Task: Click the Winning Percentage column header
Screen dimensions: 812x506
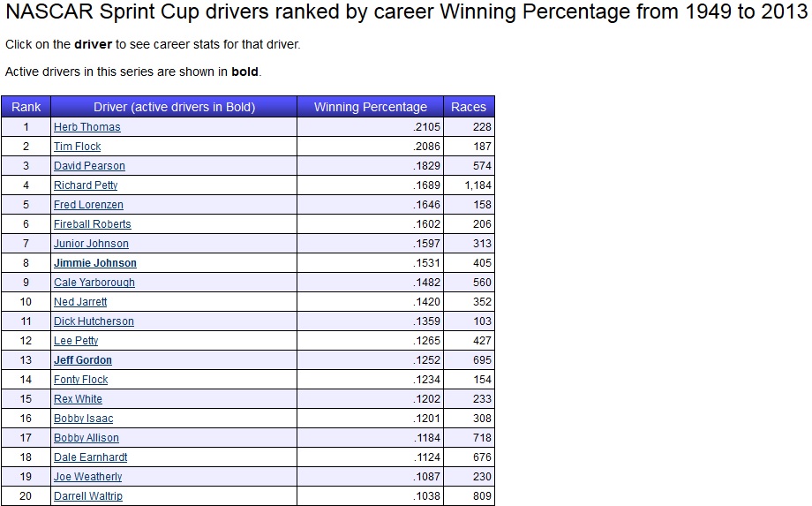Action: (x=370, y=107)
